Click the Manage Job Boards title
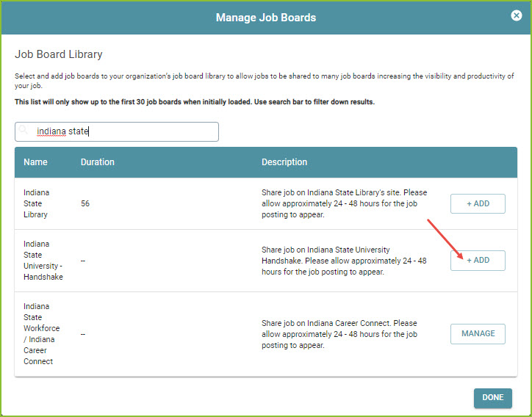Viewport: 532px width, 417px height. 266,18
